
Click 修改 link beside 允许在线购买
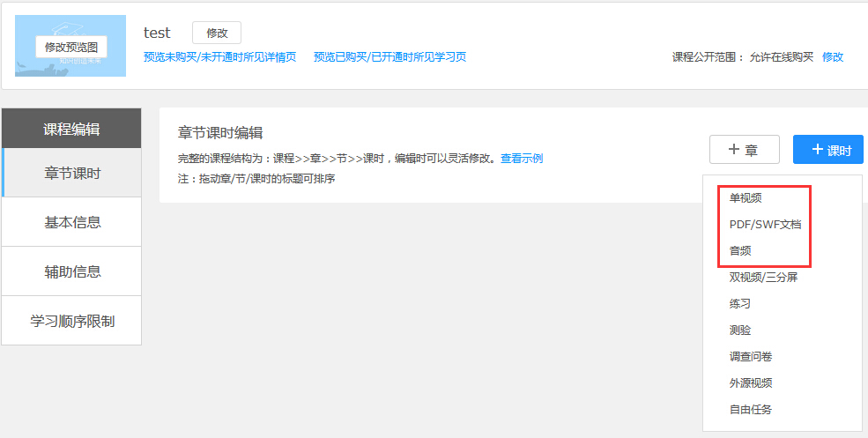[x=832, y=57]
